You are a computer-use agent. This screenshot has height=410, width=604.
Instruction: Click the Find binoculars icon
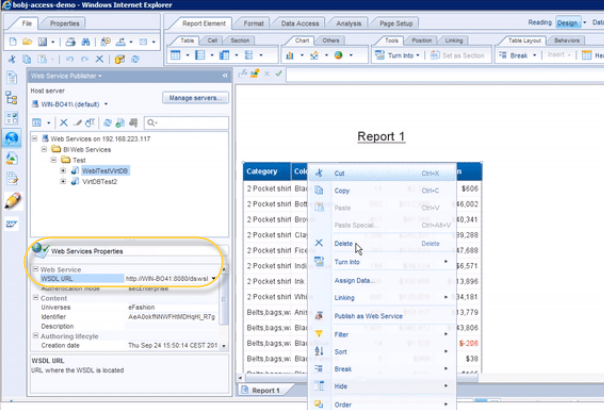[x=86, y=42]
